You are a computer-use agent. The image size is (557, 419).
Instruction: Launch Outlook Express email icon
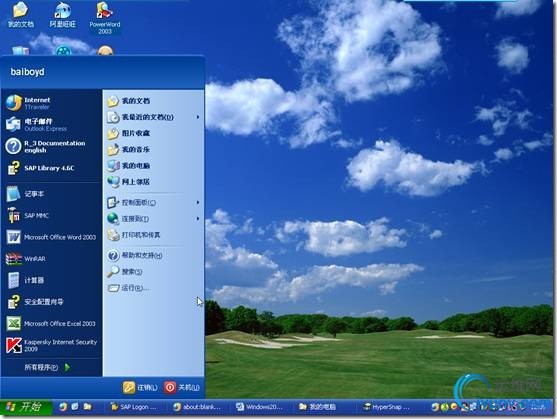pyautogui.click(x=13, y=124)
